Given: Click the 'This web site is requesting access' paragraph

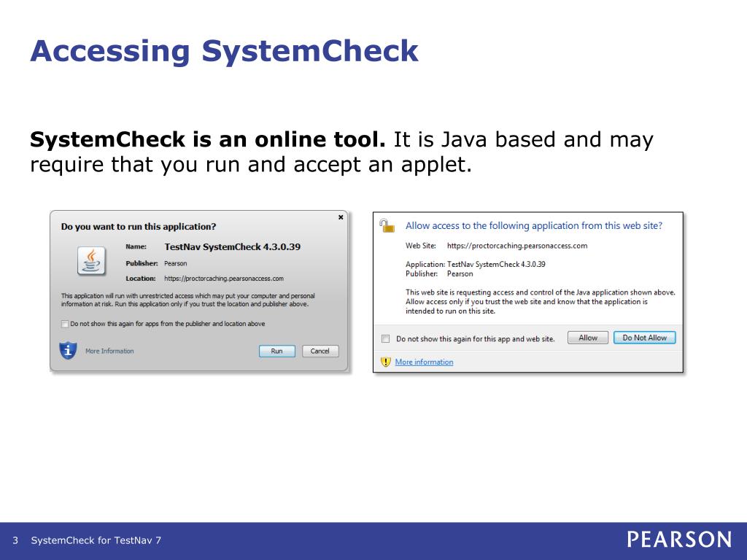Looking at the screenshot, I should pyautogui.click(x=541, y=301).
